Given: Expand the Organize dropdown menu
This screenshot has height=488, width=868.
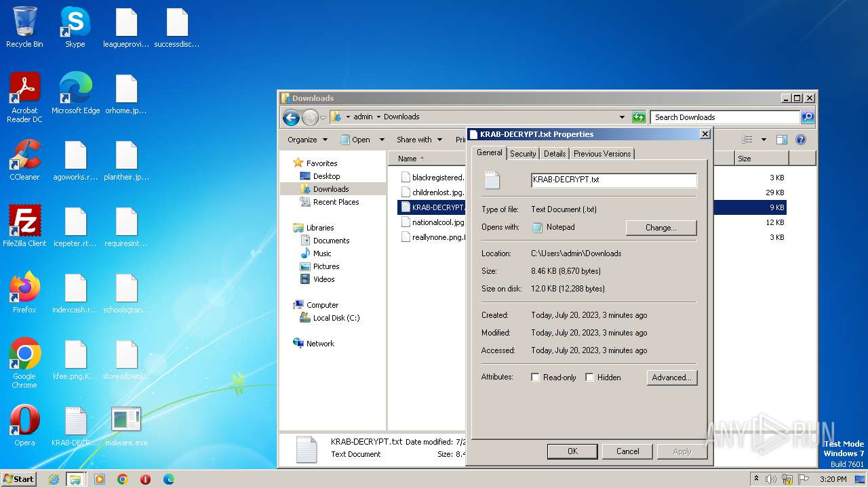Looking at the screenshot, I should point(307,140).
